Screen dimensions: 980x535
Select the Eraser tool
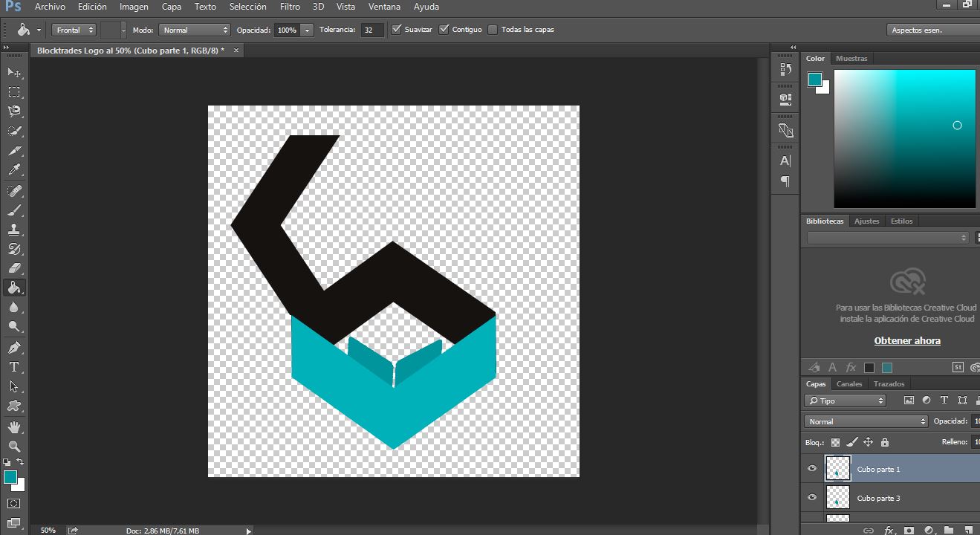click(14, 268)
